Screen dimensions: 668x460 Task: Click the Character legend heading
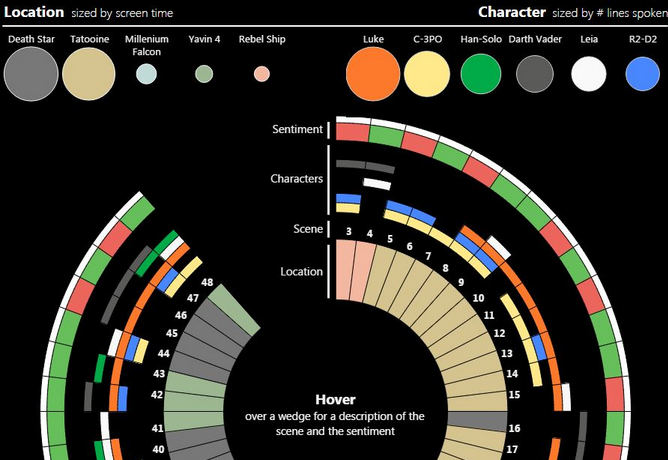[x=511, y=12]
